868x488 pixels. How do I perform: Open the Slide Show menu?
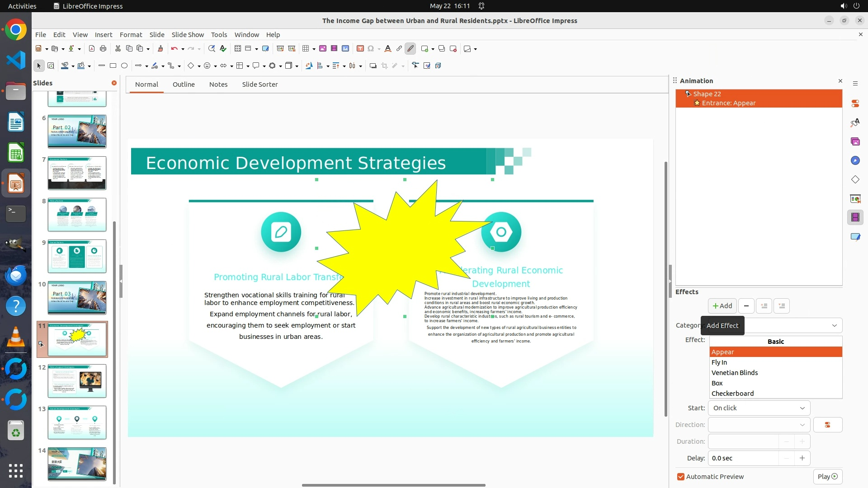(188, 35)
